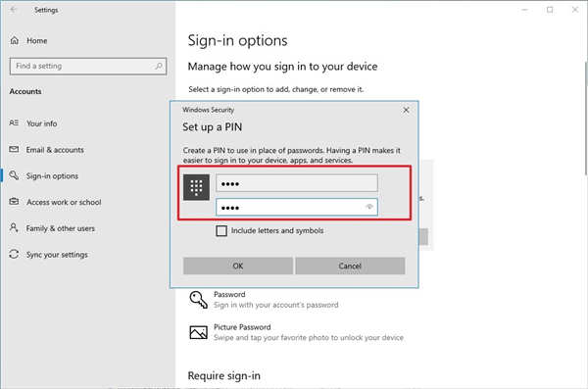The image size is (588, 389).
Task: Click the back arrow in Settings
Action: pos(14,10)
